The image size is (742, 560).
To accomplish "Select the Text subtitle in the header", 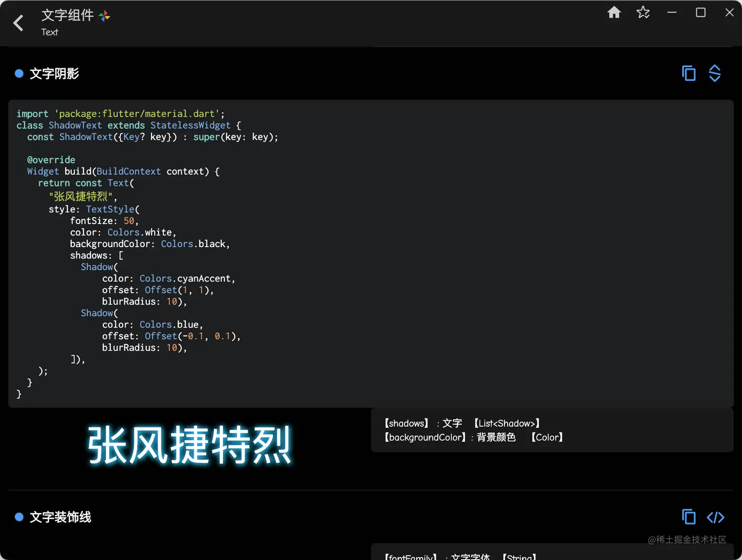I will [x=50, y=32].
